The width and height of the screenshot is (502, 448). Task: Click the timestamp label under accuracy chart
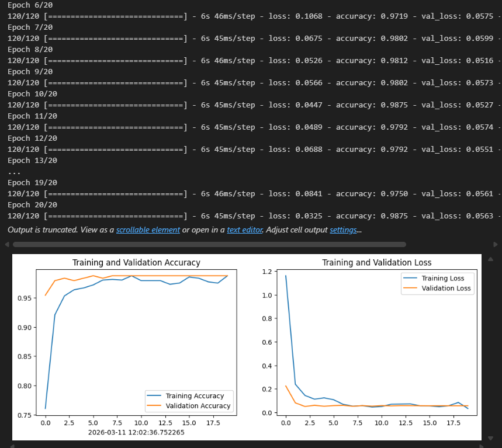click(x=136, y=432)
